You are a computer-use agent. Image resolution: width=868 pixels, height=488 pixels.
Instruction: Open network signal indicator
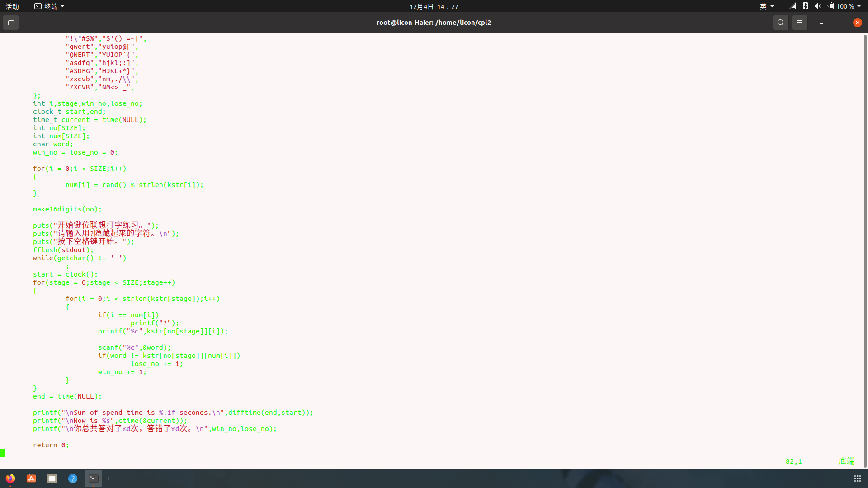click(793, 6)
